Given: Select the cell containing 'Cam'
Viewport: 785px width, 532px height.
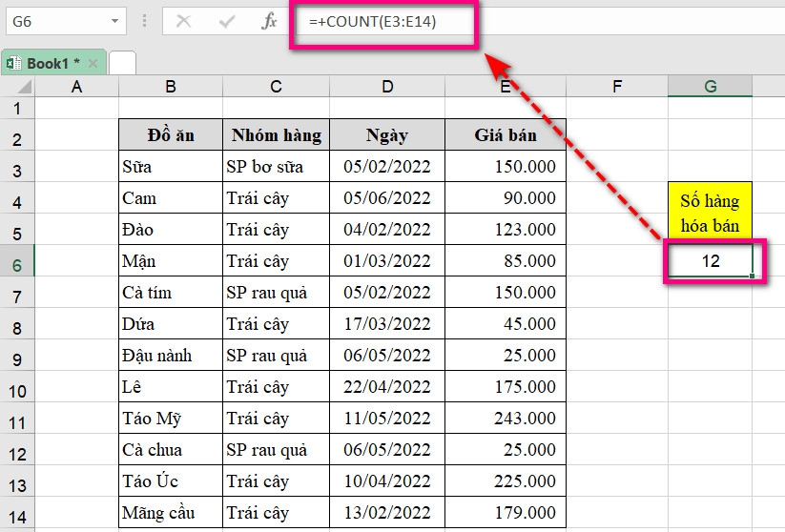Looking at the screenshot, I should [x=171, y=197].
